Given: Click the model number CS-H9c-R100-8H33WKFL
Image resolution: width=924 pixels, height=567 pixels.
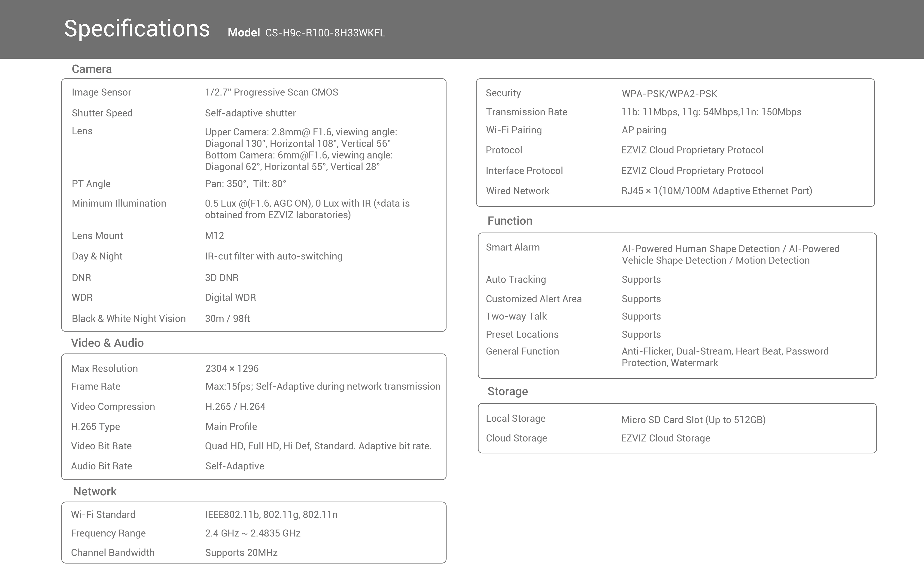Looking at the screenshot, I should 325,33.
